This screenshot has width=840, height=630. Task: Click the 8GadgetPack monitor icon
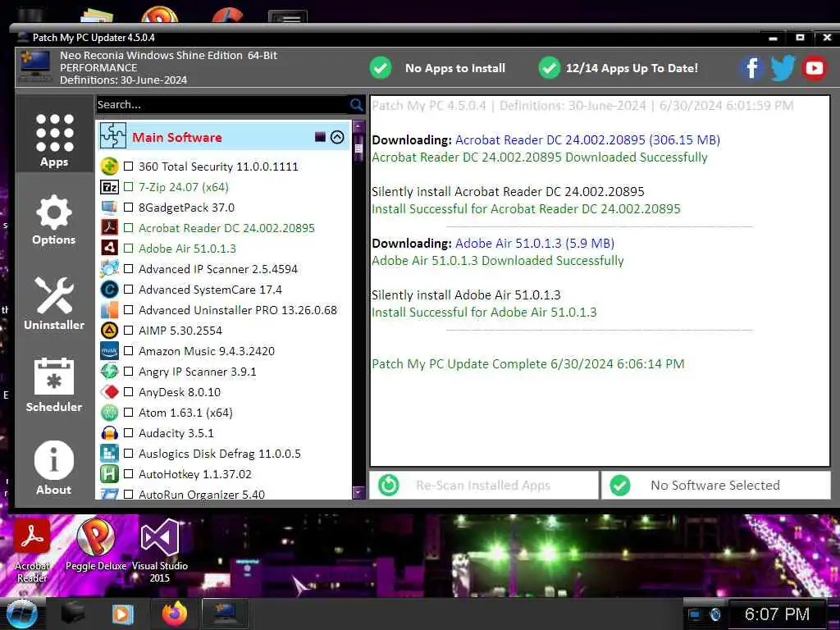109,208
